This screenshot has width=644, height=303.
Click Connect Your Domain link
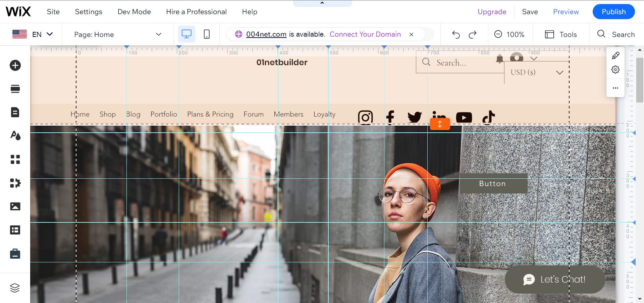click(365, 34)
